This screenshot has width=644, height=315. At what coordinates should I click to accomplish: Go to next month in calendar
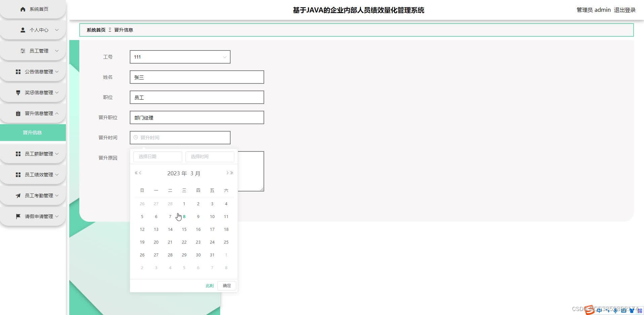(227, 173)
